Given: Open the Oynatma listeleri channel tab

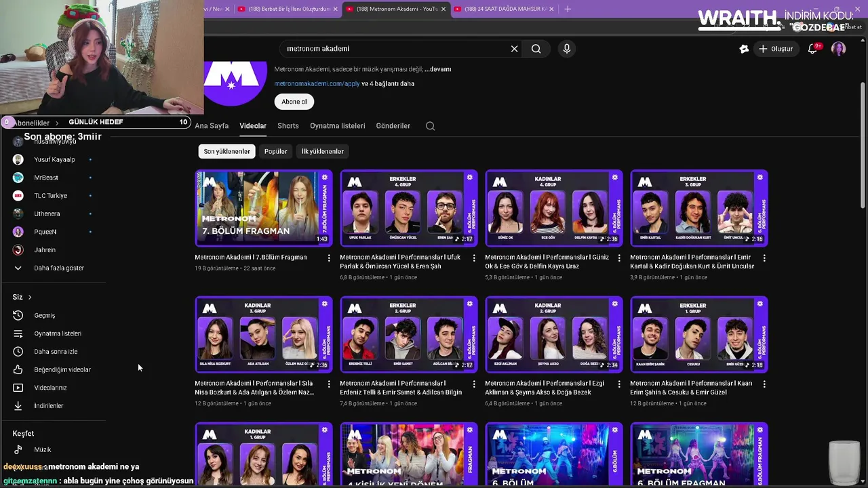Looking at the screenshot, I should pos(338,126).
